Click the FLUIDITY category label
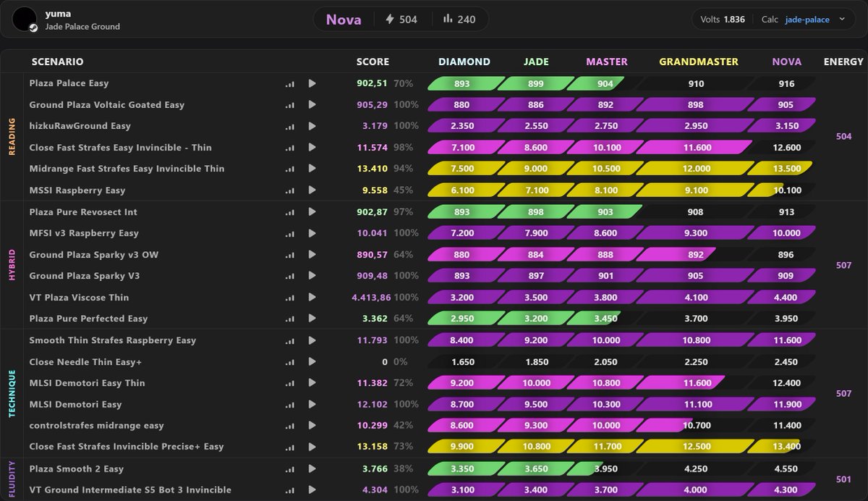 tap(12, 479)
